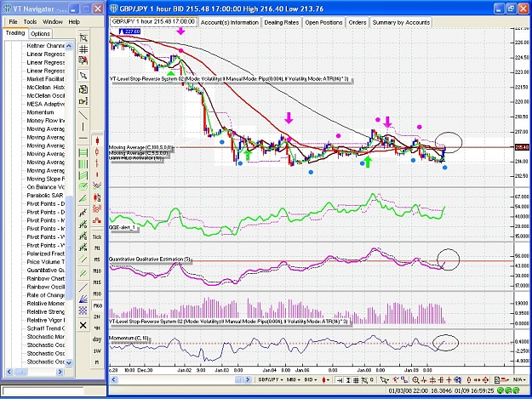The image size is (532, 399).
Task: Click the first green status circle
Action: coord(501,390)
